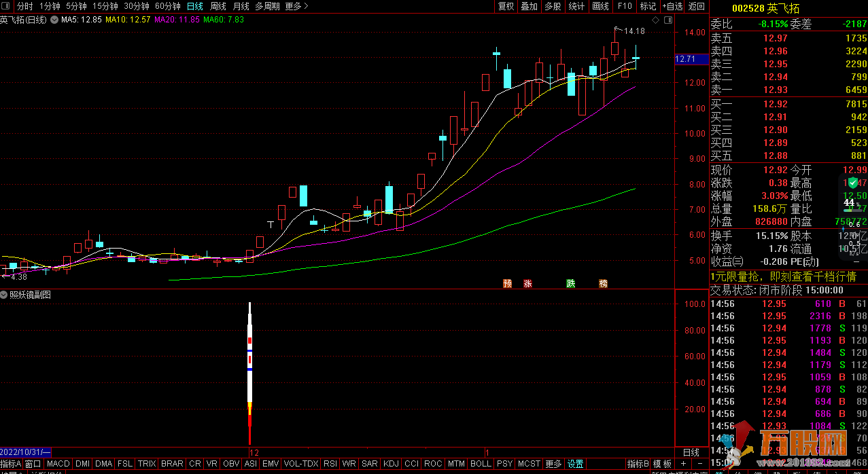Expand the 照妖镜副图 sub-chart chevron
The width and height of the screenshot is (868, 474).
[x=4, y=295]
